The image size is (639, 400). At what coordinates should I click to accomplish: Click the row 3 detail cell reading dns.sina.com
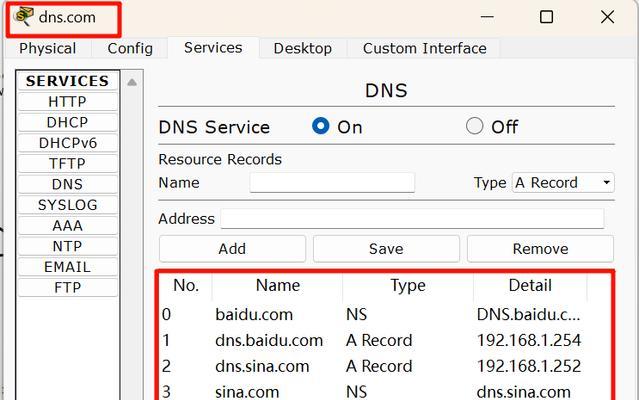click(x=524, y=392)
